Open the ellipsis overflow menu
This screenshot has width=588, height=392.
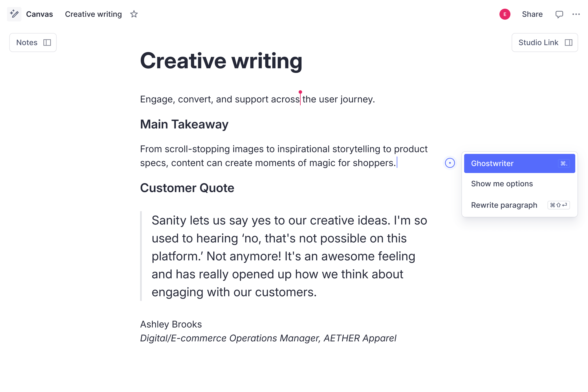point(576,14)
